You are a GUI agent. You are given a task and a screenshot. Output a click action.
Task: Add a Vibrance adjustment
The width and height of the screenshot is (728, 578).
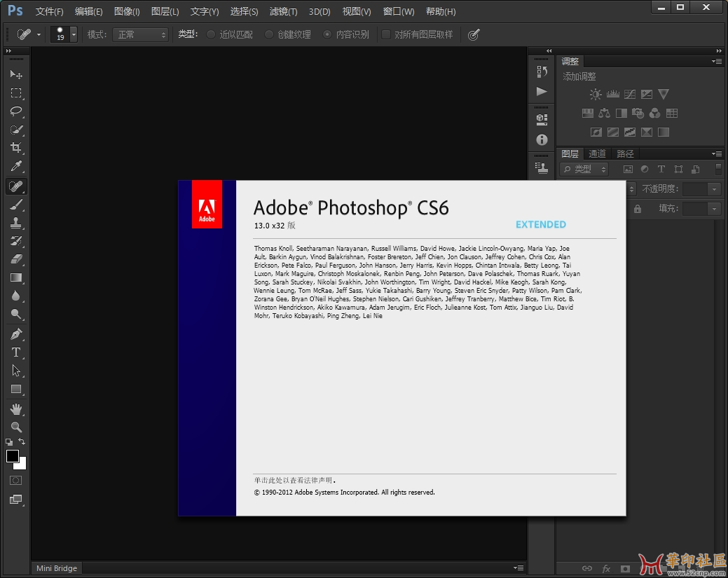(x=664, y=95)
